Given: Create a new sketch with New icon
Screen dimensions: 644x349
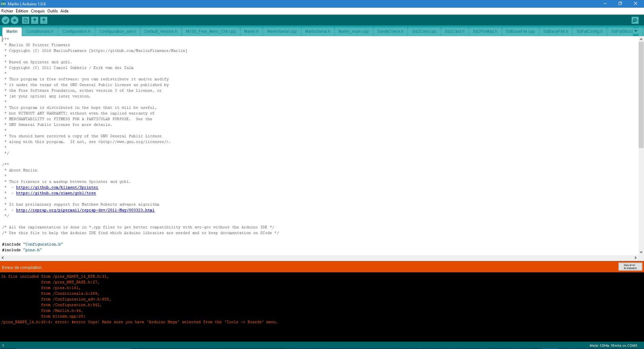Looking at the screenshot, I should coord(26,20).
